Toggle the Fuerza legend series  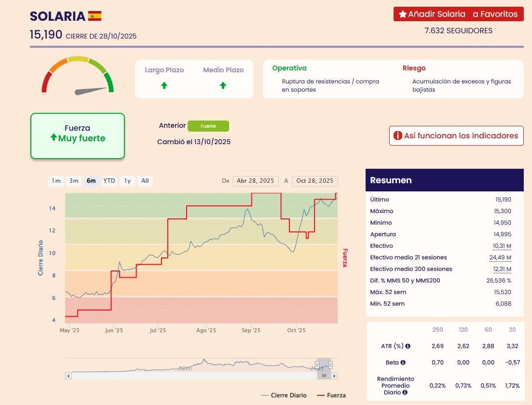(331, 395)
